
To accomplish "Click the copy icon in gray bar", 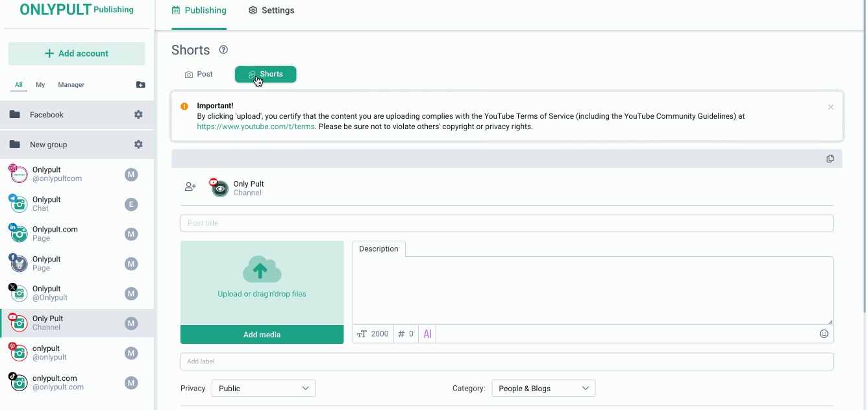I will click(830, 159).
